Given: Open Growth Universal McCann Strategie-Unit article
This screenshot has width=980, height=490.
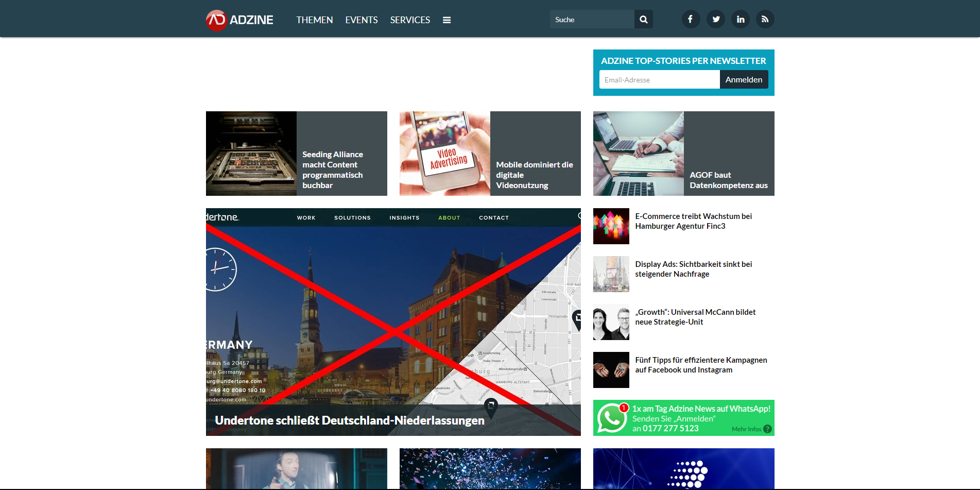Looking at the screenshot, I should pyautogui.click(x=695, y=317).
